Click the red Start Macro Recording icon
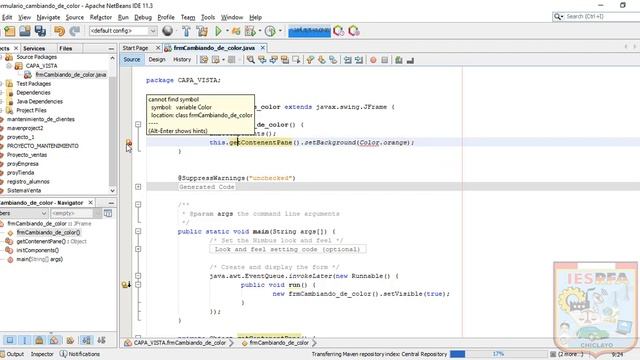Image resolution: width=640 pixels, height=360 pixels. [373, 60]
